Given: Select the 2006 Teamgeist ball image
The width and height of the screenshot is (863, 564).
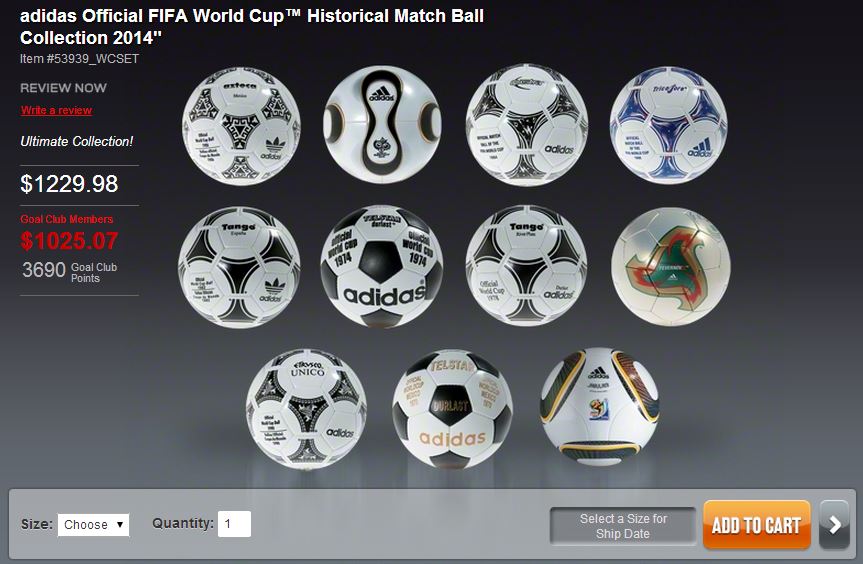Looking at the screenshot, I should pyautogui.click(x=382, y=124).
